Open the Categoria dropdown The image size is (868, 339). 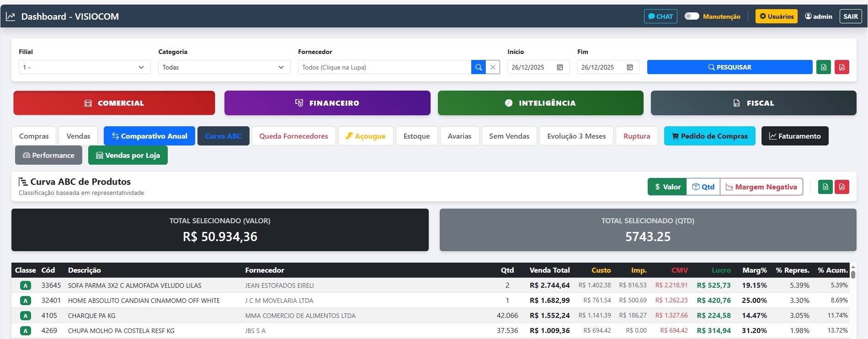pos(224,67)
